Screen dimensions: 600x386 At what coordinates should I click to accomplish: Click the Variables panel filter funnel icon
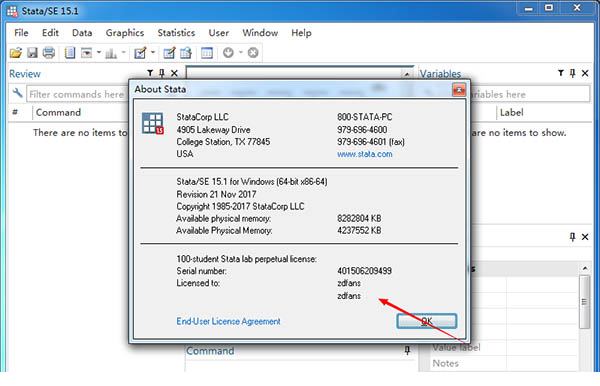click(561, 73)
